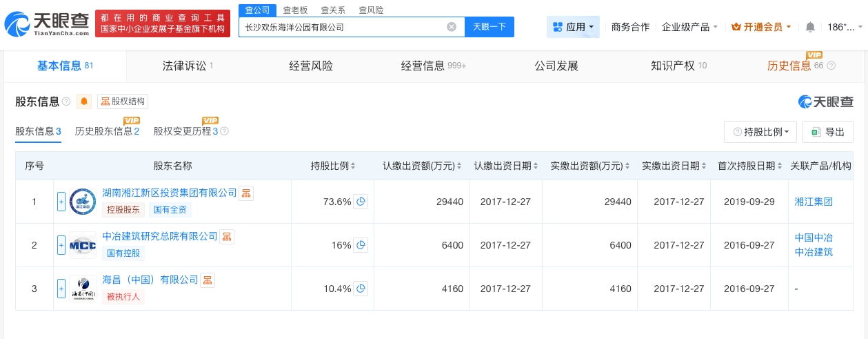
Task: Open 商务合作 link
Action: (630, 27)
